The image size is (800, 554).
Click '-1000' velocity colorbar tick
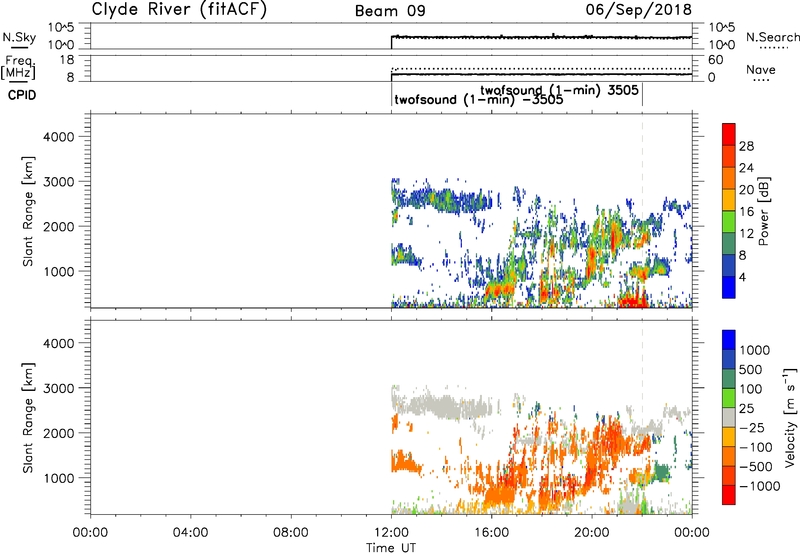[x=759, y=486]
